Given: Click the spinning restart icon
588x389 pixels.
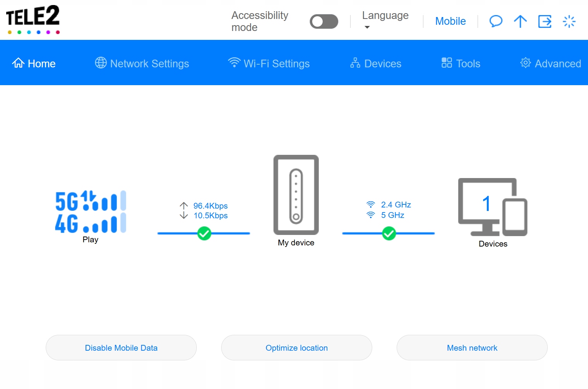Looking at the screenshot, I should pos(569,21).
